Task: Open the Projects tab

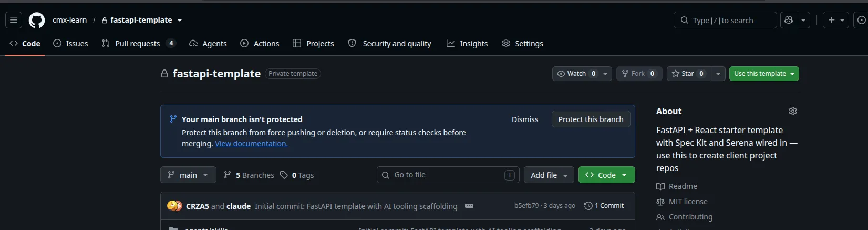Action: pos(313,43)
